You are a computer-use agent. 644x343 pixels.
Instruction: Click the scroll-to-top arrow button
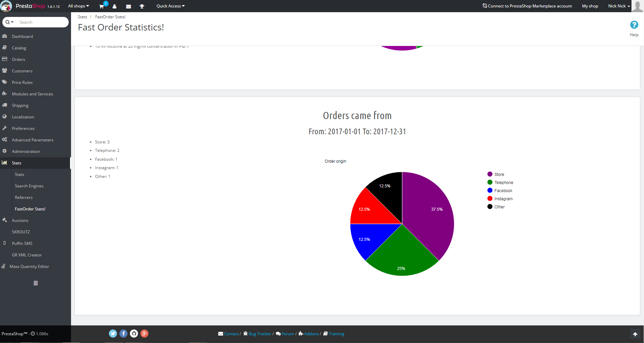[635, 334]
